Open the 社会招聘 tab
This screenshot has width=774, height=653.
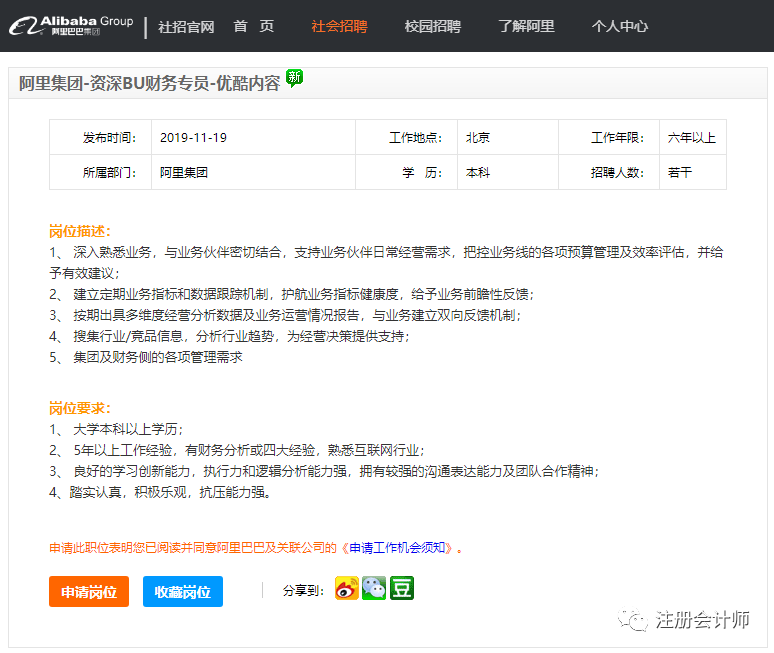click(x=340, y=26)
